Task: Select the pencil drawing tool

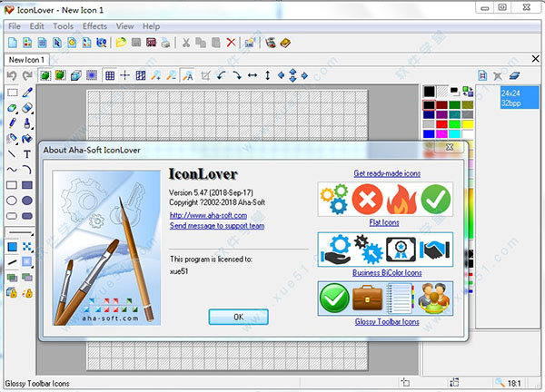Action: click(x=12, y=123)
